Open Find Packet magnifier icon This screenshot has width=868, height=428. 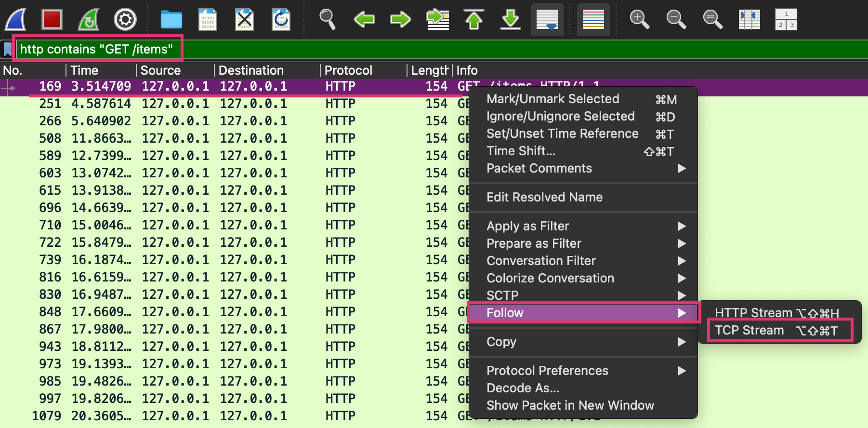pos(328,19)
